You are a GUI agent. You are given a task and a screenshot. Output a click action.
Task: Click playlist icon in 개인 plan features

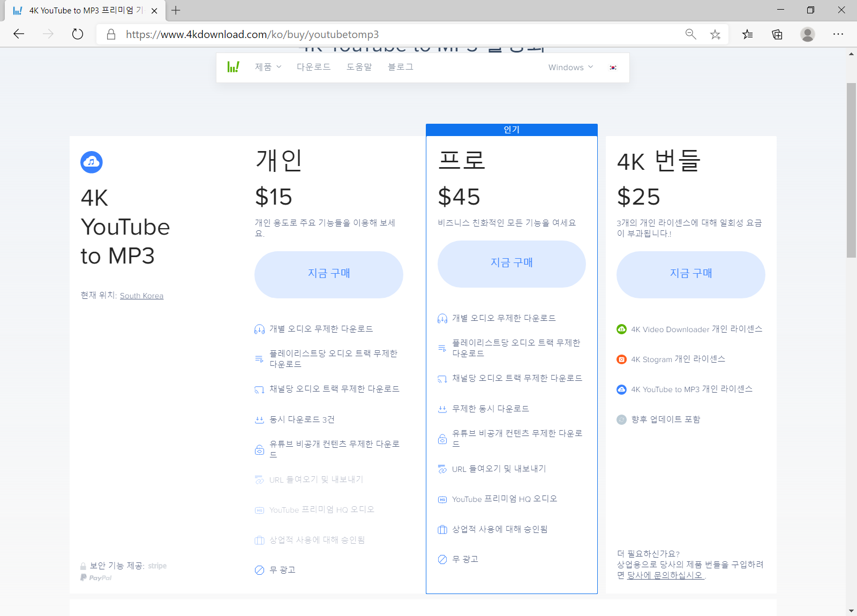[x=259, y=359]
